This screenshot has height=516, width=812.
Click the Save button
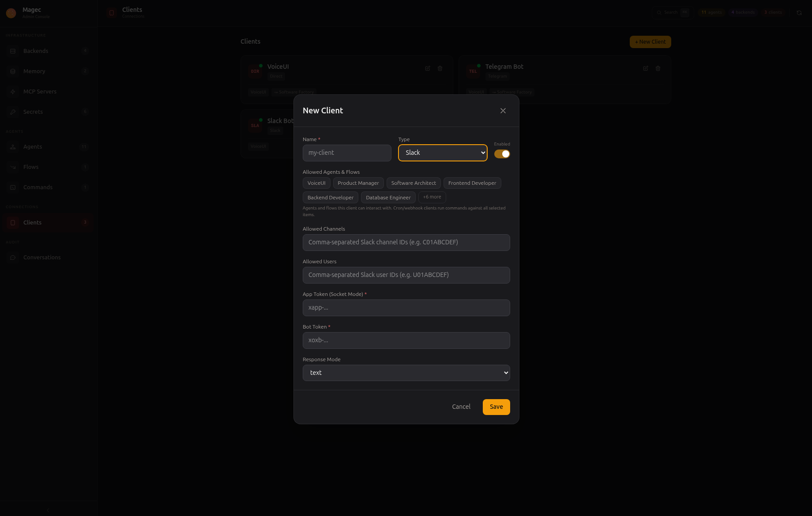click(x=496, y=407)
